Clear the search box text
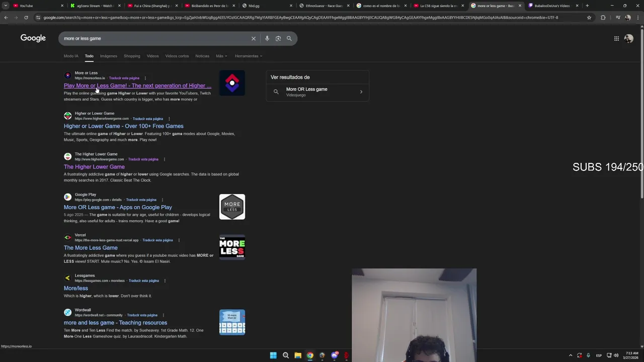Viewport: 644px width, 362px height. tap(254, 38)
